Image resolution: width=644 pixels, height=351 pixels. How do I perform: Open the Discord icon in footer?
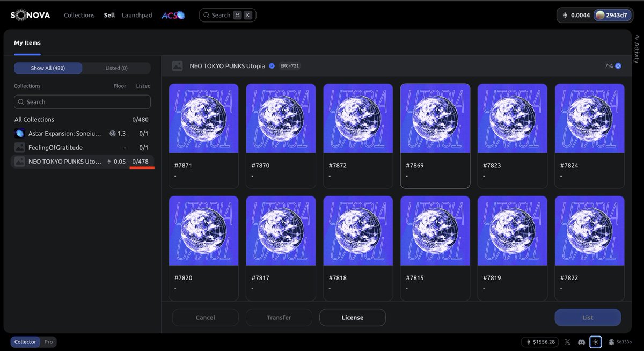click(x=581, y=342)
